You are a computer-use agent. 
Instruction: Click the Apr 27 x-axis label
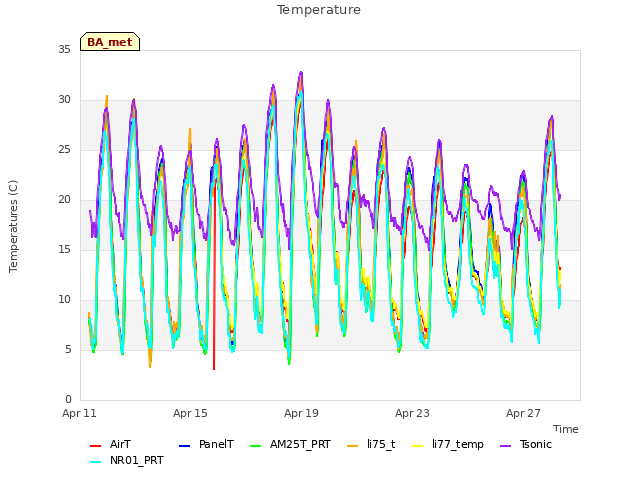[x=523, y=413]
